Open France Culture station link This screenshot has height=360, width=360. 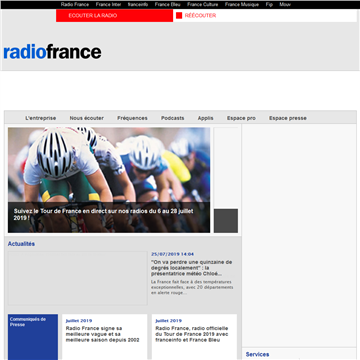coord(203,5)
